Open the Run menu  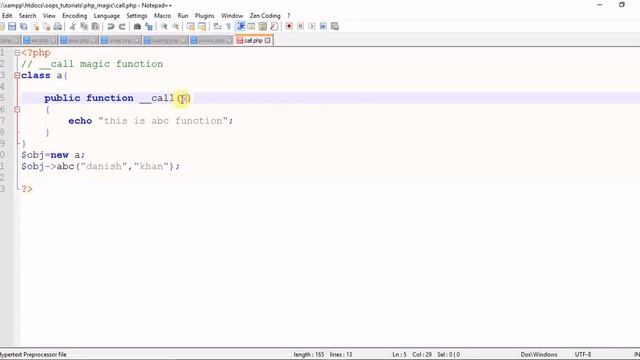[x=183, y=16]
